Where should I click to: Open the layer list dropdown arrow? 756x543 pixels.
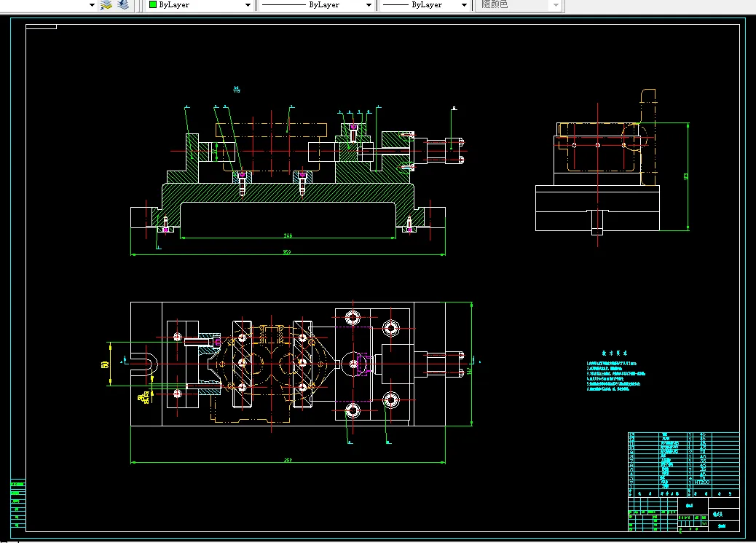[92, 4]
